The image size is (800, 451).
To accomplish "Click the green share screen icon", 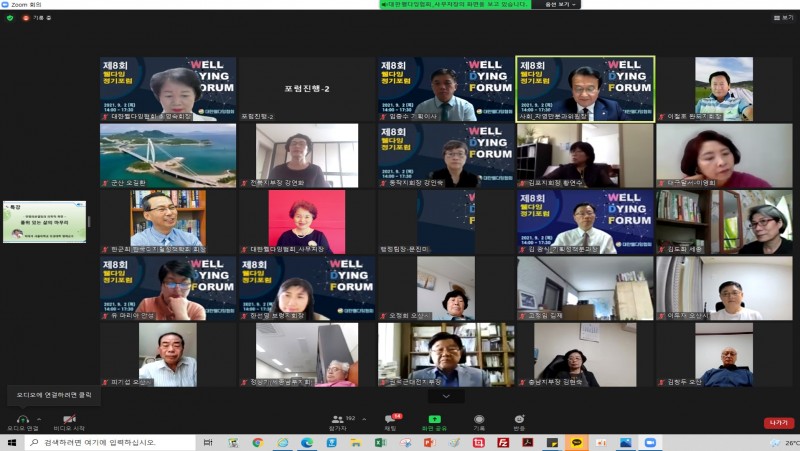I will click(434, 420).
